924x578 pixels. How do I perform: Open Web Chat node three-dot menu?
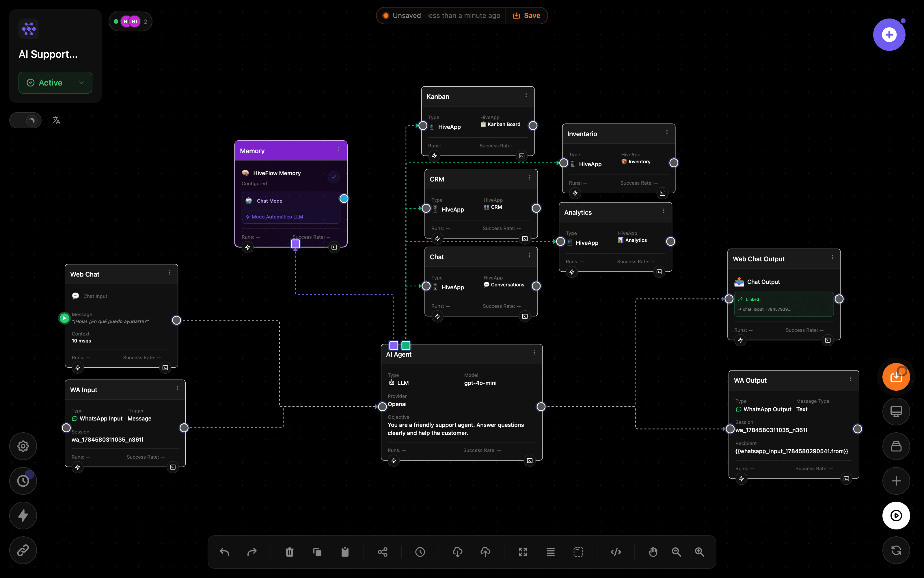coord(169,273)
